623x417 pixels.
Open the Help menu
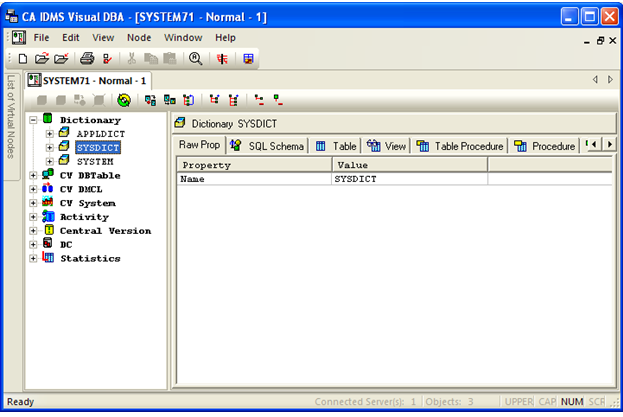point(225,38)
